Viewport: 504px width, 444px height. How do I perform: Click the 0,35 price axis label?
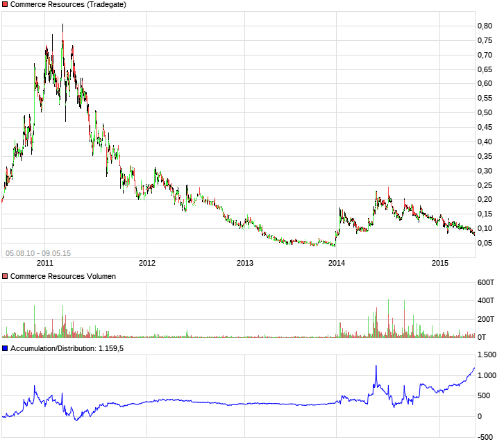pos(485,157)
